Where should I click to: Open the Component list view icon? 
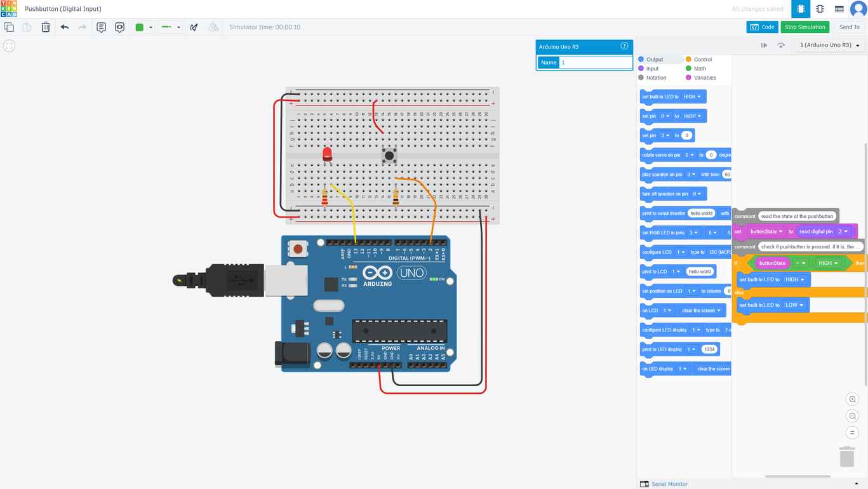(839, 9)
